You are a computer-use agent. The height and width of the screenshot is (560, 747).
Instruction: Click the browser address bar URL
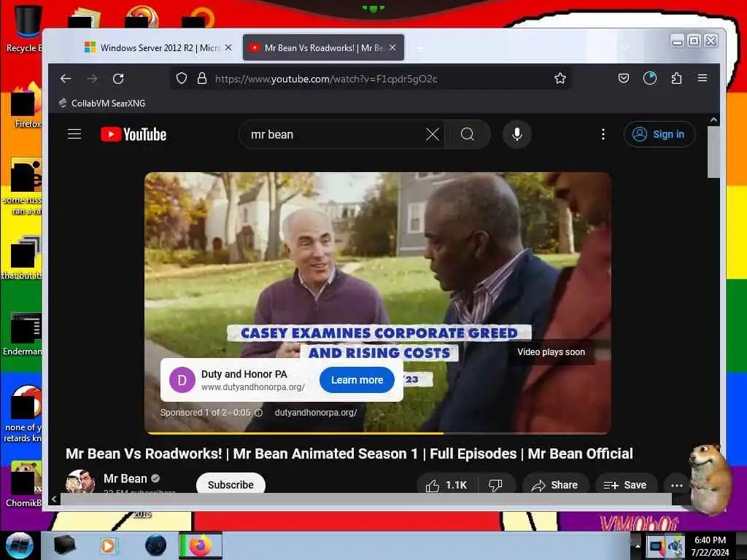tap(326, 79)
